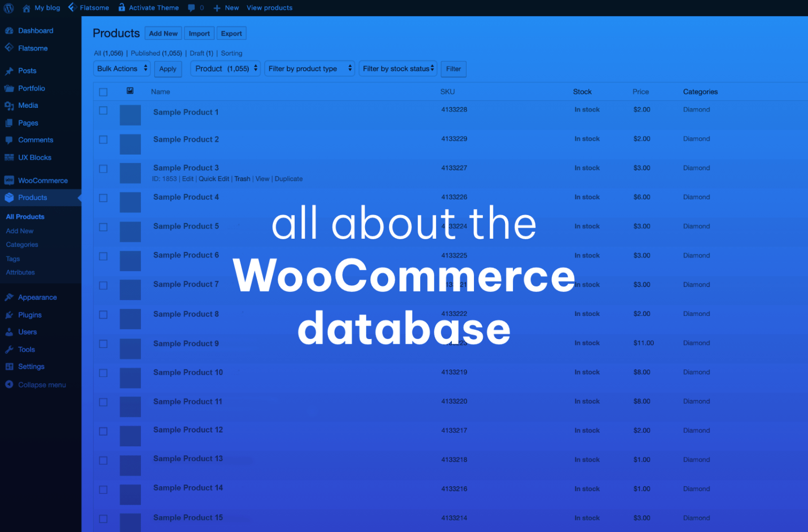Click the Add New product button
This screenshot has height=532, width=808.
tap(163, 33)
